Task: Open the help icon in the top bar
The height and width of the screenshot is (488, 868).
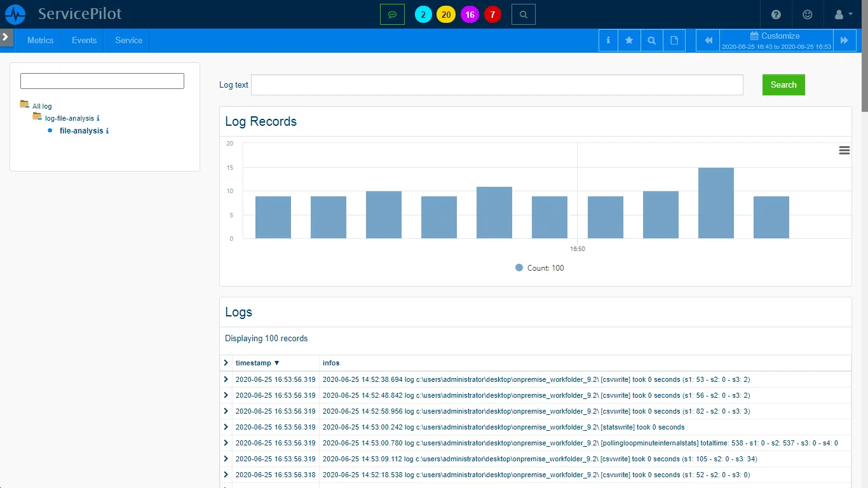Action: [776, 14]
